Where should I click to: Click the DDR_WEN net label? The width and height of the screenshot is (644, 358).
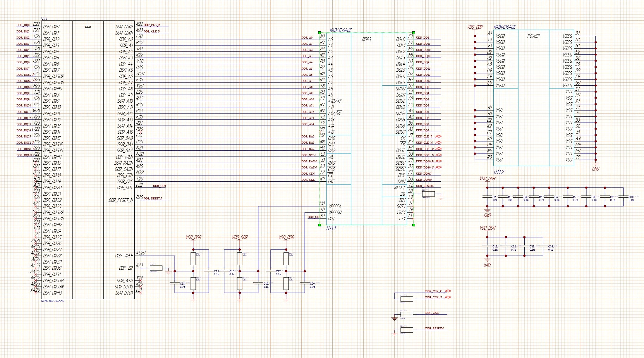[309, 155]
